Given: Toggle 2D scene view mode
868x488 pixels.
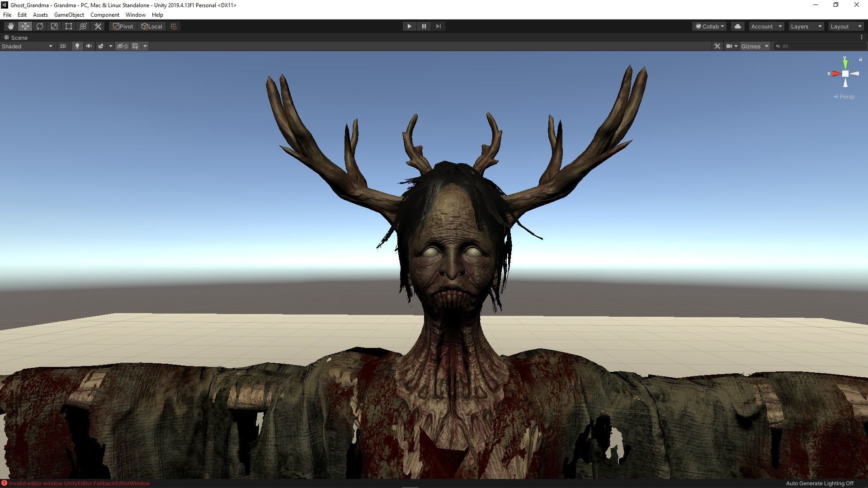Looking at the screenshot, I should [x=63, y=46].
